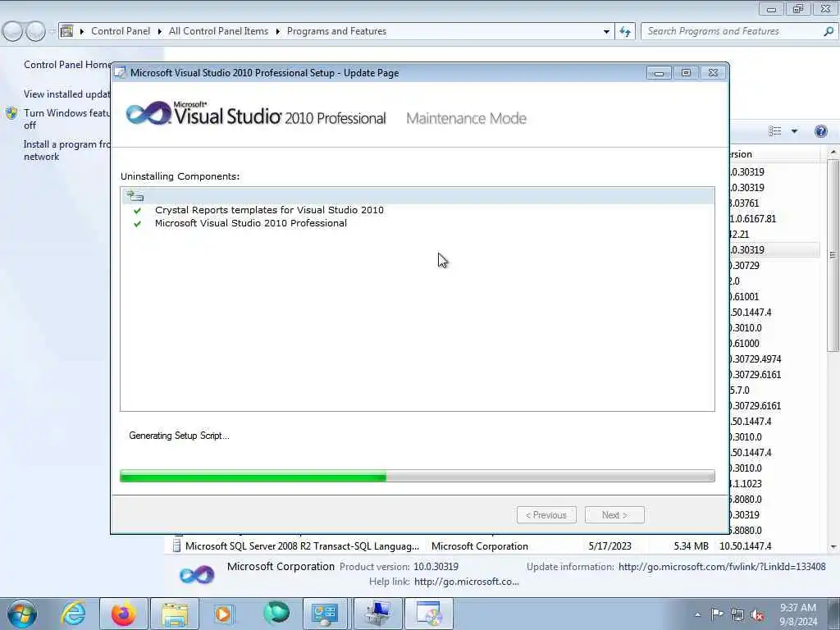Click the Setup dialog title bar icon
Screen dimensions: 840x630
(121, 73)
